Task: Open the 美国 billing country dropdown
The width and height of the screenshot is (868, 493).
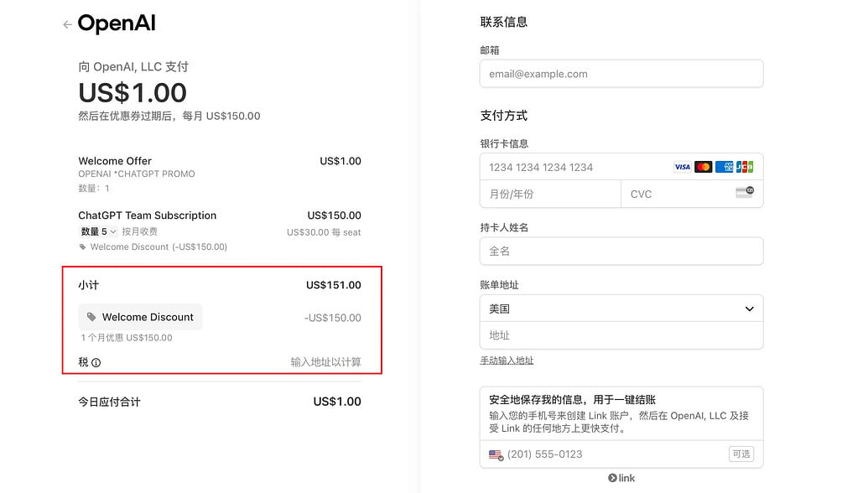Action: (621, 309)
